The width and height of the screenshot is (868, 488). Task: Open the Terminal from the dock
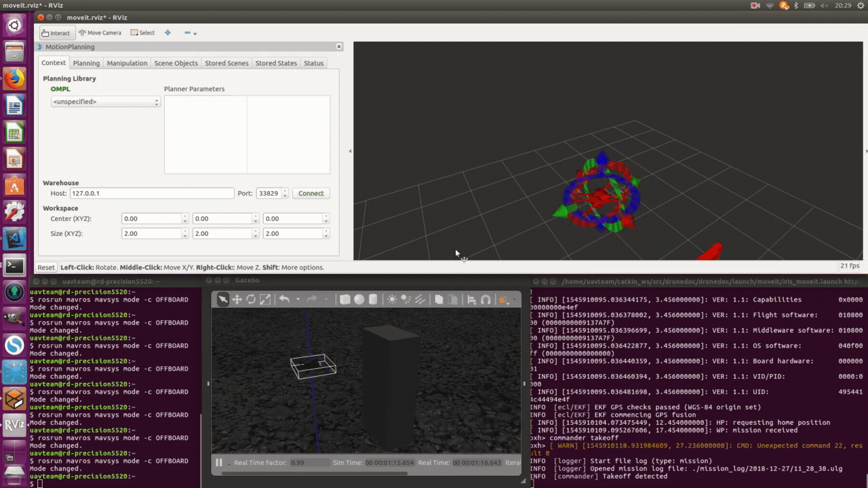pos(14,266)
